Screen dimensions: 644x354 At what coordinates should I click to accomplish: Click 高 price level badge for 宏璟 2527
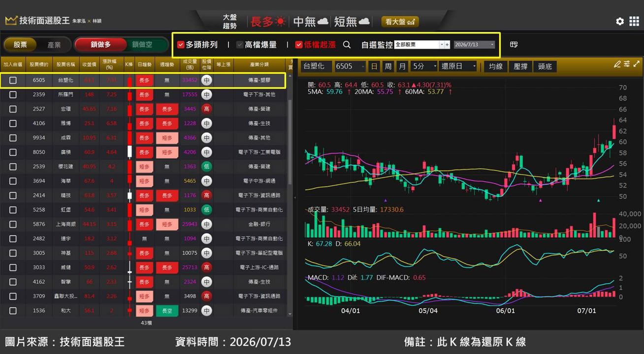pyautogui.click(x=206, y=109)
